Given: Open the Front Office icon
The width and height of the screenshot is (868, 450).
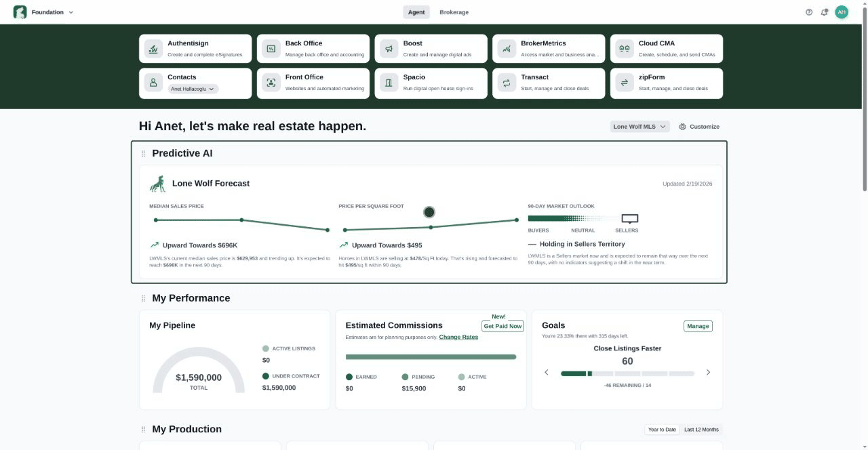Looking at the screenshot, I should coord(271,83).
